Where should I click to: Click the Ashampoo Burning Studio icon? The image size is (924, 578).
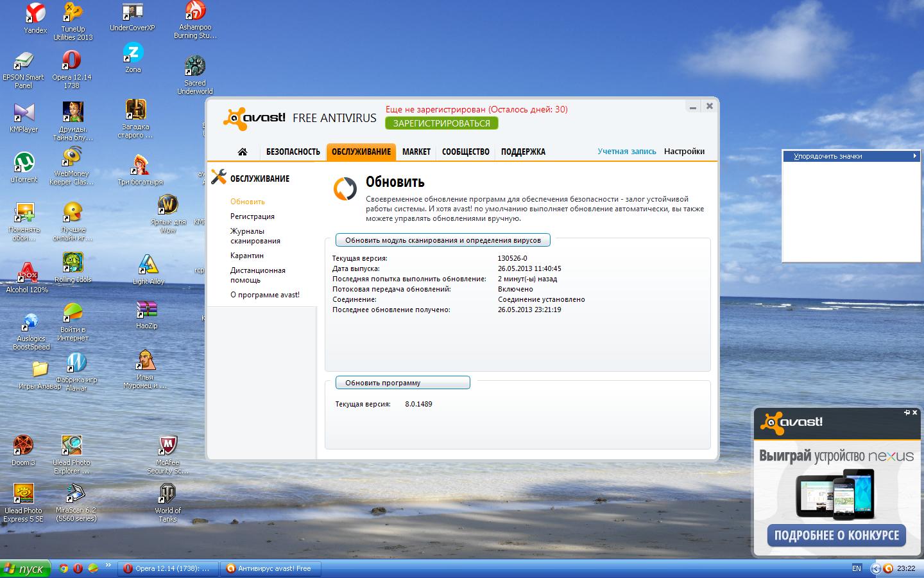195,20
